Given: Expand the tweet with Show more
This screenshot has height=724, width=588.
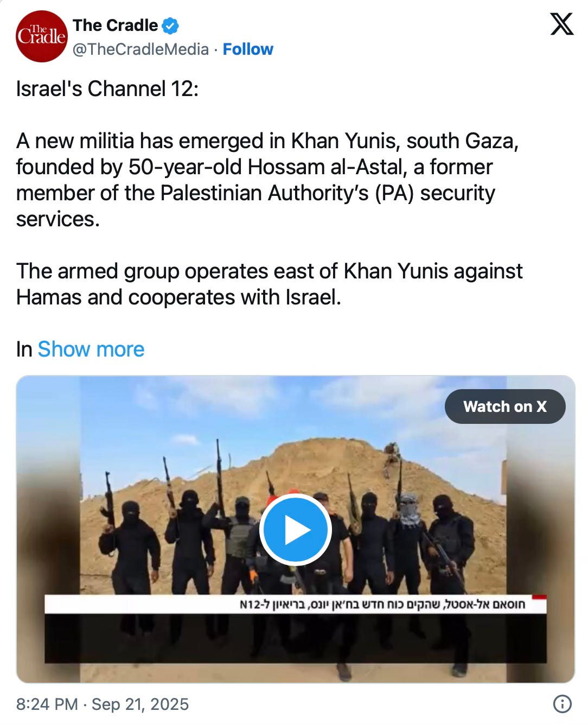Looking at the screenshot, I should coord(91,349).
